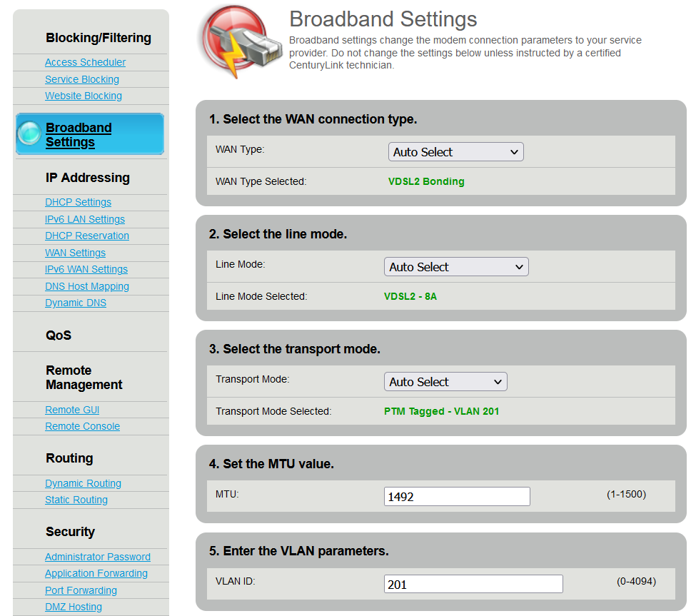696x616 pixels.
Task: Click heading 1. Select the WAN connection type
Action: [313, 119]
